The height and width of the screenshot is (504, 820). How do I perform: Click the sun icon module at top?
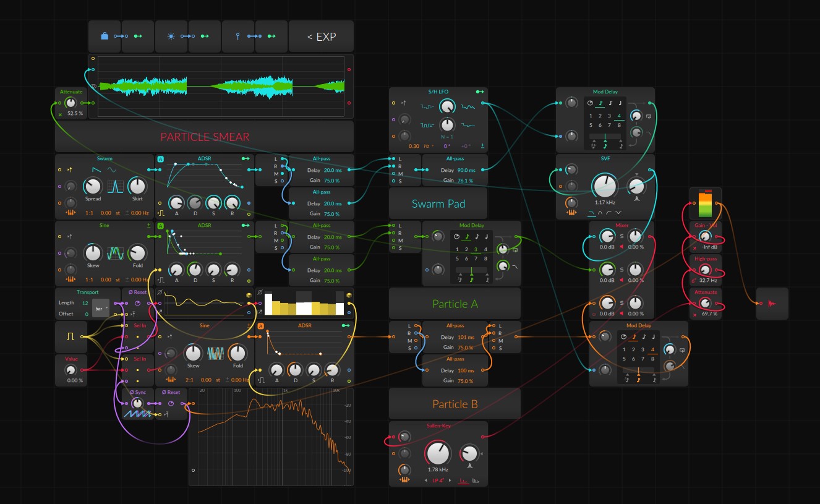pyautogui.click(x=171, y=36)
